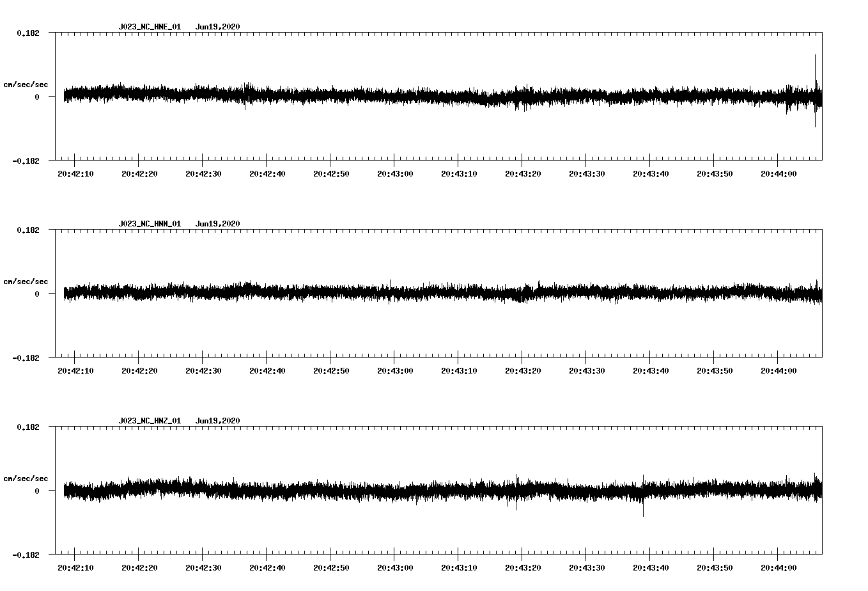Click the 20:42:40 tick label on HNE axis
This screenshot has height=591, width=868.
coord(267,173)
